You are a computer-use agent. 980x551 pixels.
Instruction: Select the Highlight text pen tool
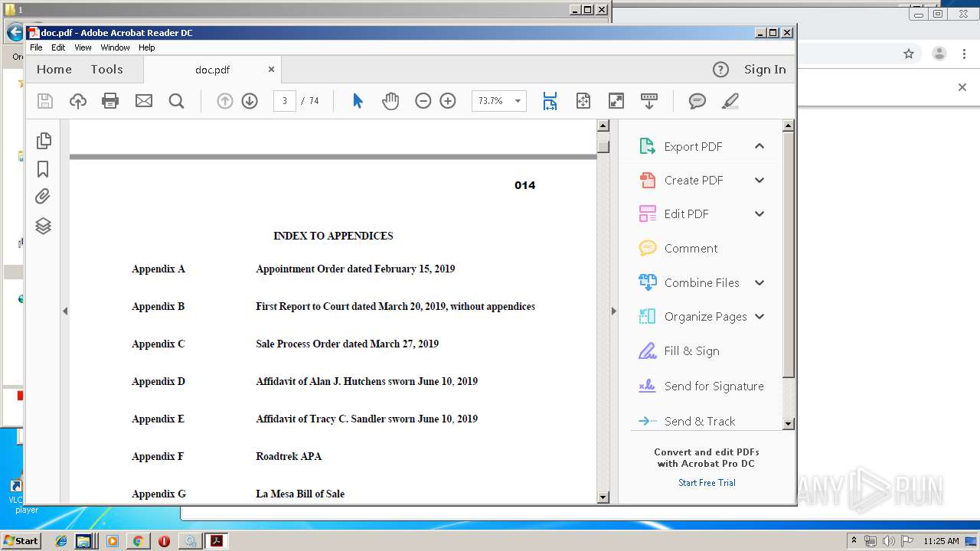pyautogui.click(x=730, y=101)
